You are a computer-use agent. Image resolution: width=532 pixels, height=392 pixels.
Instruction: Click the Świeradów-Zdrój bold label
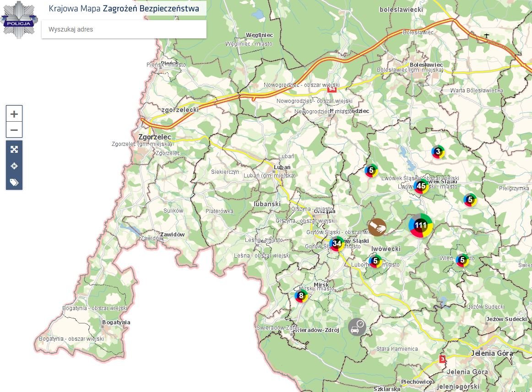pyautogui.click(x=316, y=330)
